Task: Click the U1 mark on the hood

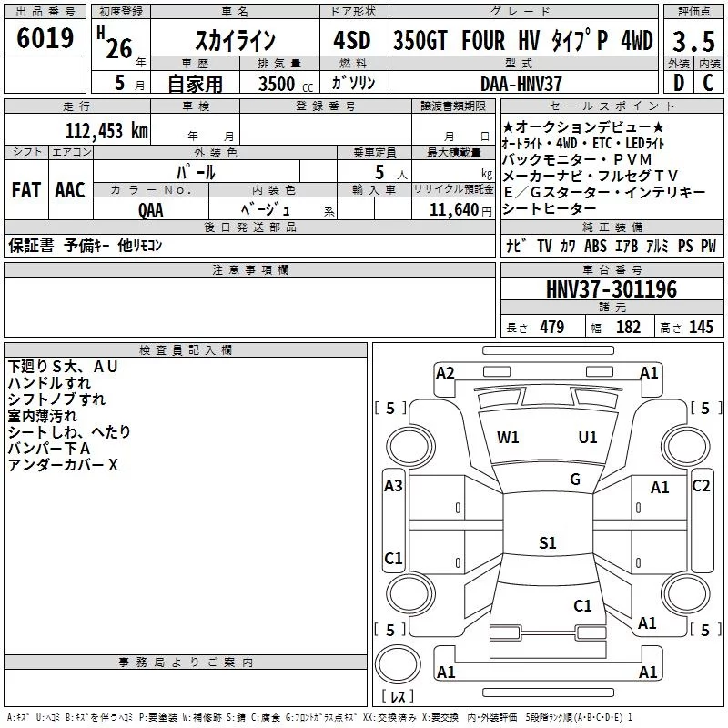Action: tap(587, 437)
